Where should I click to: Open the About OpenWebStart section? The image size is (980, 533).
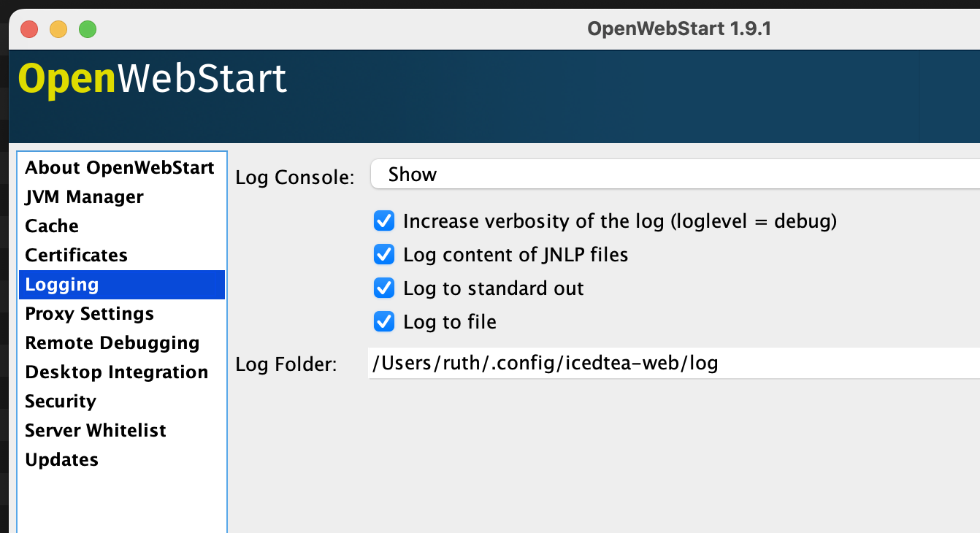121,168
